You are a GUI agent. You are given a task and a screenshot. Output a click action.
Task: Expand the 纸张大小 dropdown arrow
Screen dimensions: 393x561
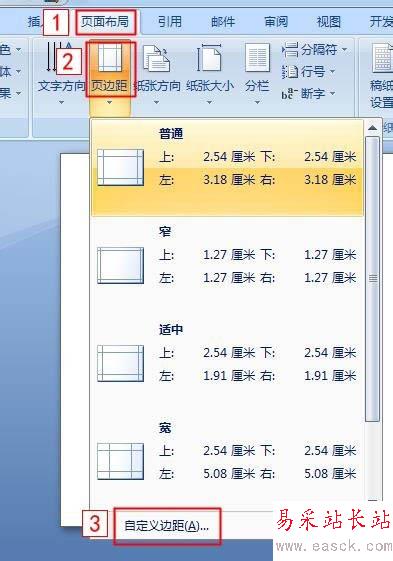[209, 102]
